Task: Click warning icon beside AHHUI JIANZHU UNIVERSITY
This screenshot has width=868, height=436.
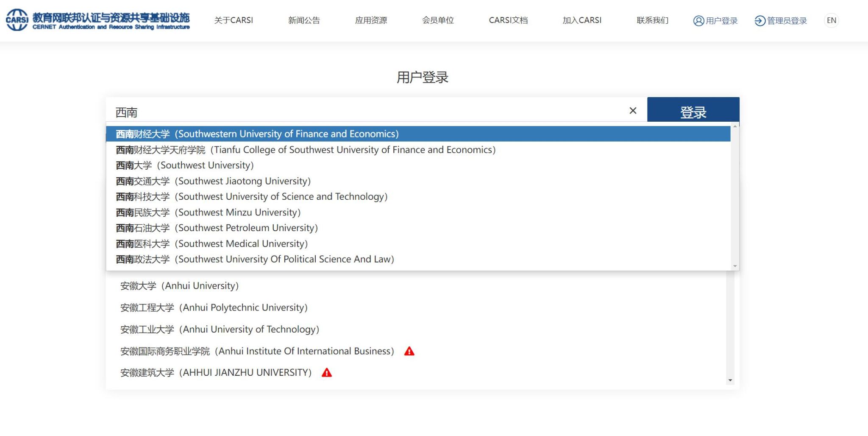Action: [x=326, y=373]
